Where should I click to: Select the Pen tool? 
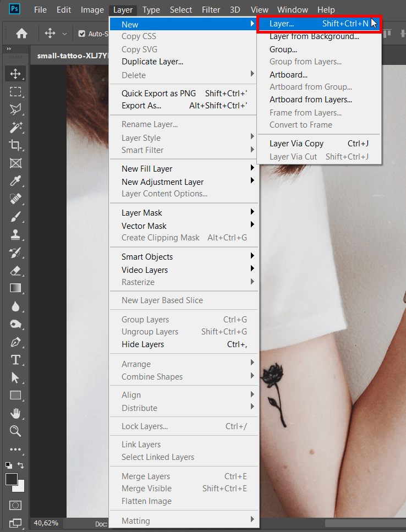tap(15, 342)
